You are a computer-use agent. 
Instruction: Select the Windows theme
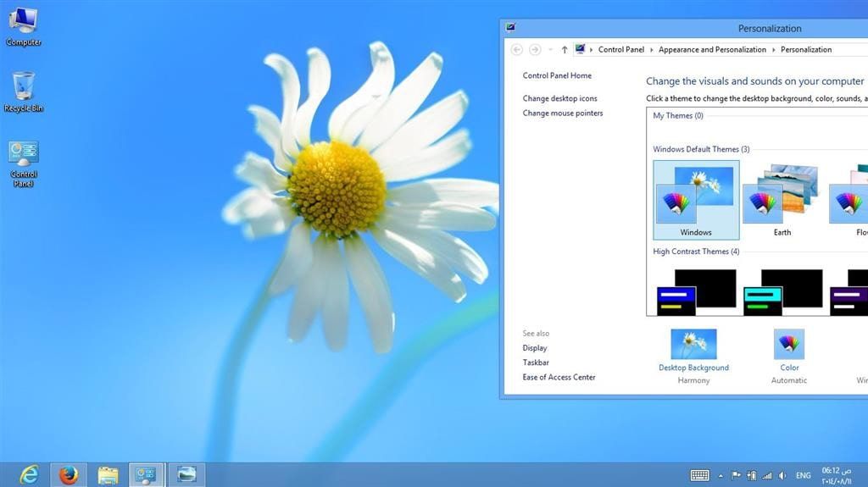[696, 200]
